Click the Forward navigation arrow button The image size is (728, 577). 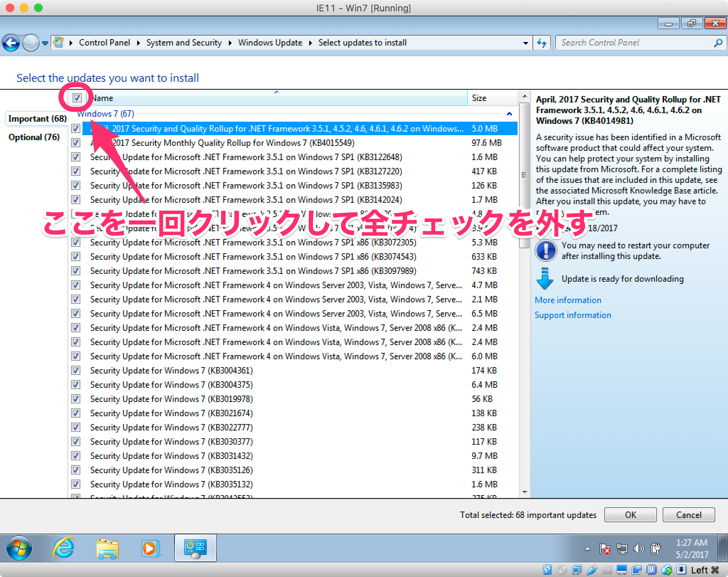point(31,43)
